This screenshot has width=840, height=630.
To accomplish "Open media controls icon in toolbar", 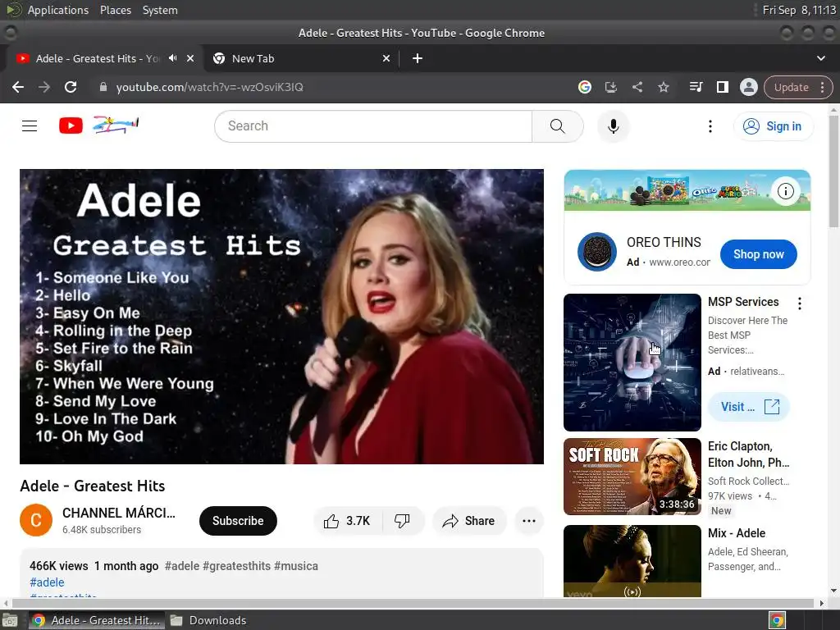I will tap(696, 87).
